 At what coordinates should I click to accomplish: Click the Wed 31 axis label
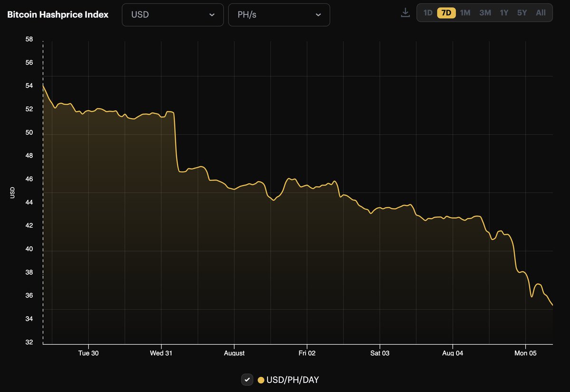pyautogui.click(x=161, y=353)
